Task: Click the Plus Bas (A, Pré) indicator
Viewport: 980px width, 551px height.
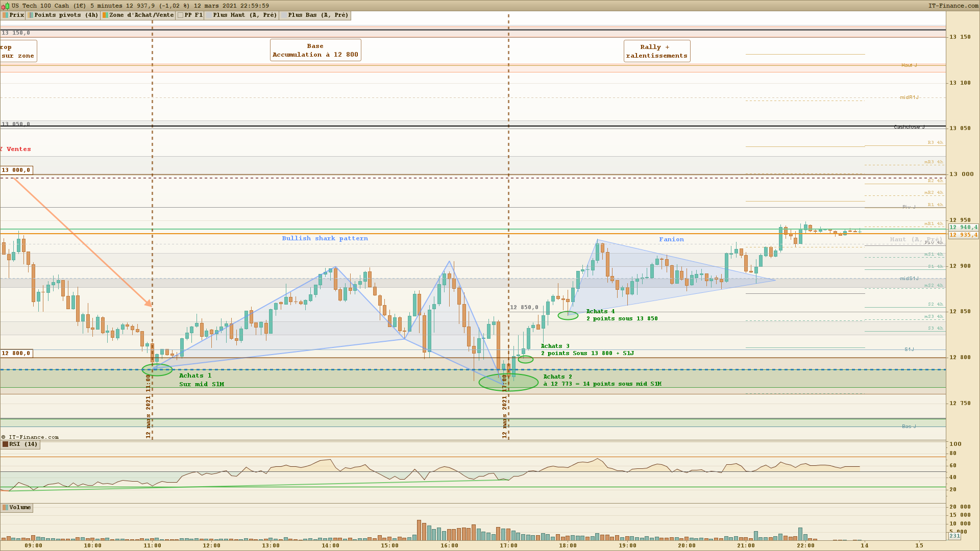Action: 317,15
